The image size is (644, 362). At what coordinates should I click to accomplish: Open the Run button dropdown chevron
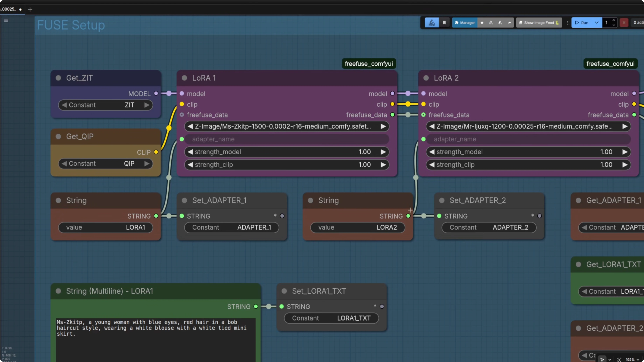(597, 23)
